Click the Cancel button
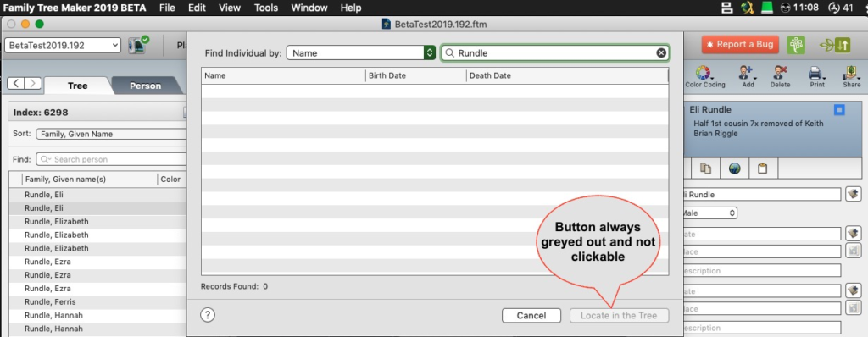868x337 pixels. click(531, 316)
